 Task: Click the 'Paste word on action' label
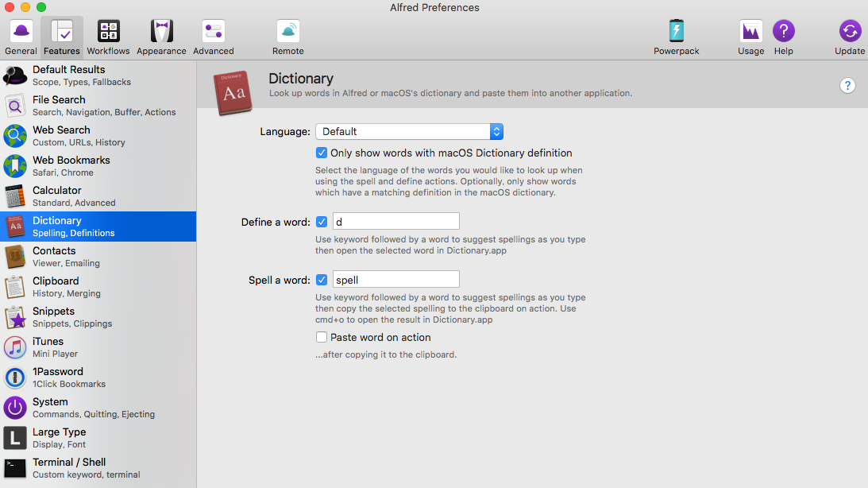380,337
